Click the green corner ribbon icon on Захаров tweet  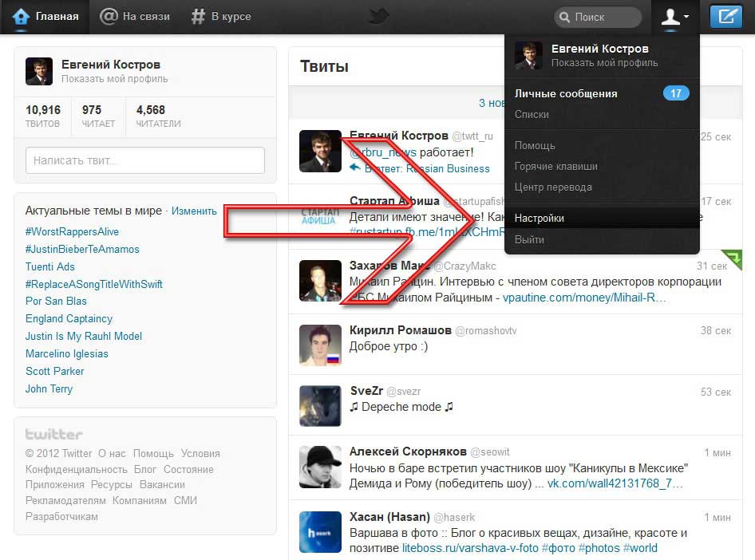coord(733,258)
